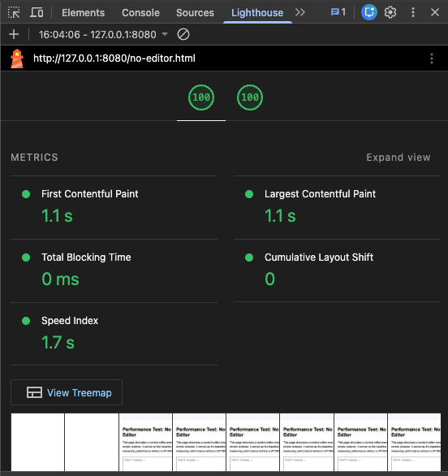Open the DevTools customize three-dot menu
The height and width of the screenshot is (476, 448).
pyautogui.click(x=413, y=12)
